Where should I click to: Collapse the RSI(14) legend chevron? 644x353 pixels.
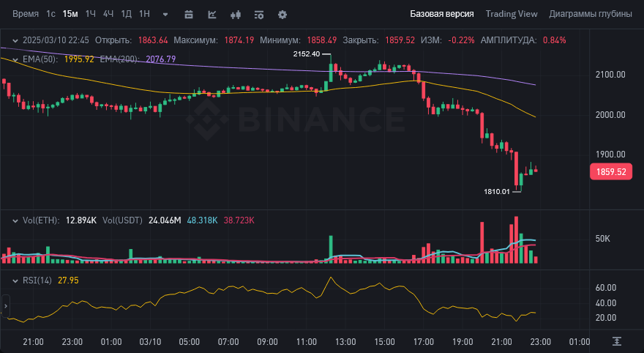tap(15, 281)
